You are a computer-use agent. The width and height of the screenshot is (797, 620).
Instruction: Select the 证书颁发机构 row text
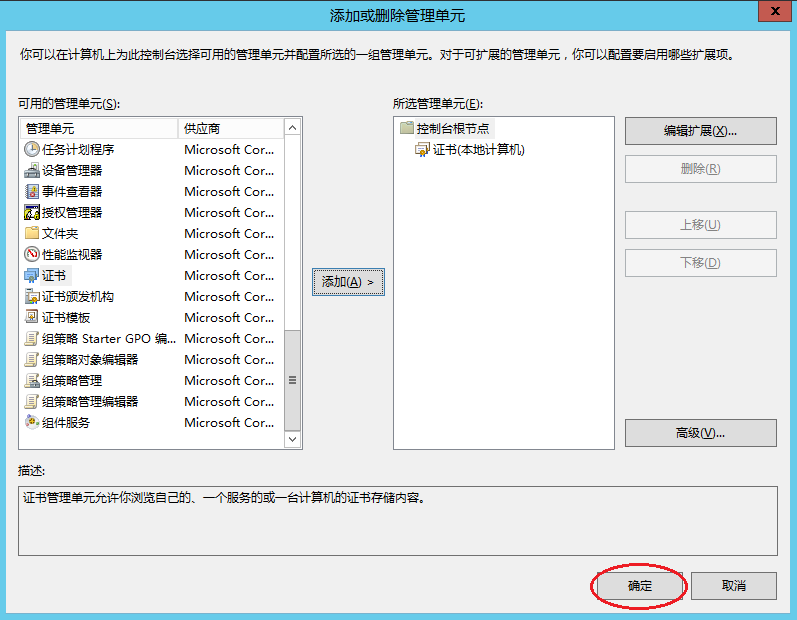click(x=78, y=296)
